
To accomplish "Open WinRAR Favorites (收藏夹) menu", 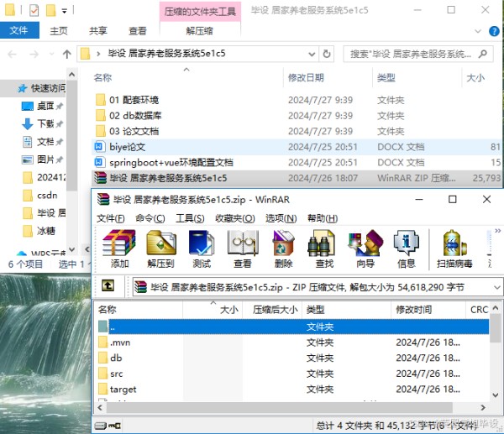I will 235,218.
